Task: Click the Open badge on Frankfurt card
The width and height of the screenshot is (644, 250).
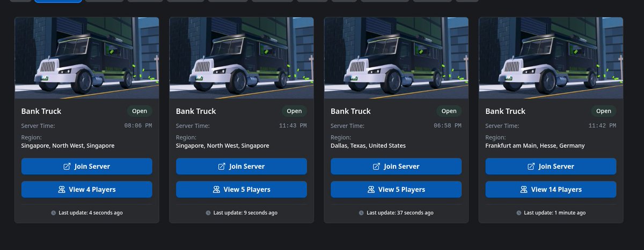Action: [604, 111]
